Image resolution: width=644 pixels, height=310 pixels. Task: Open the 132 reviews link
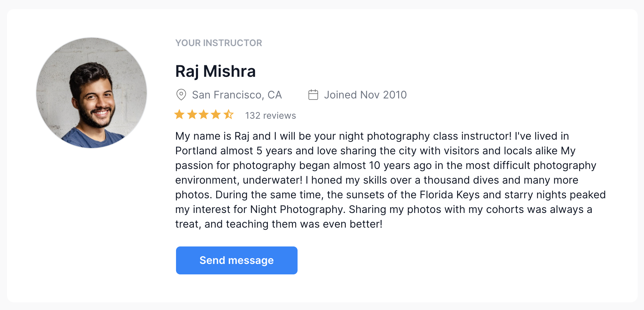(x=270, y=116)
